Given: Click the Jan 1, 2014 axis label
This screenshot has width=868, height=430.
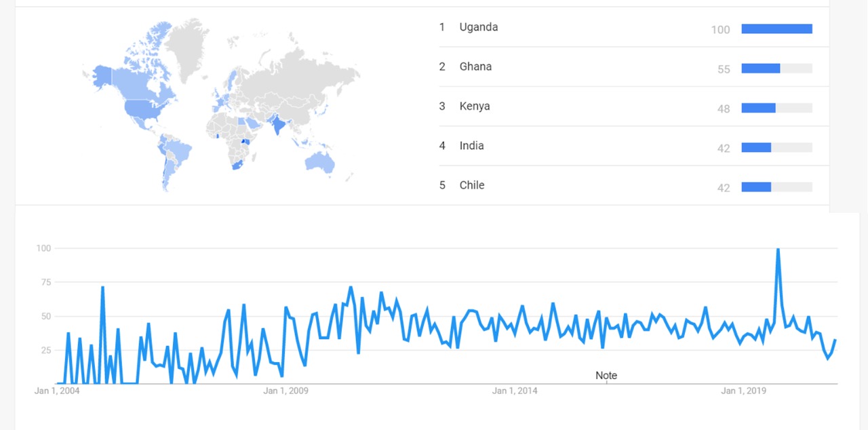Looking at the screenshot, I should [x=515, y=391].
